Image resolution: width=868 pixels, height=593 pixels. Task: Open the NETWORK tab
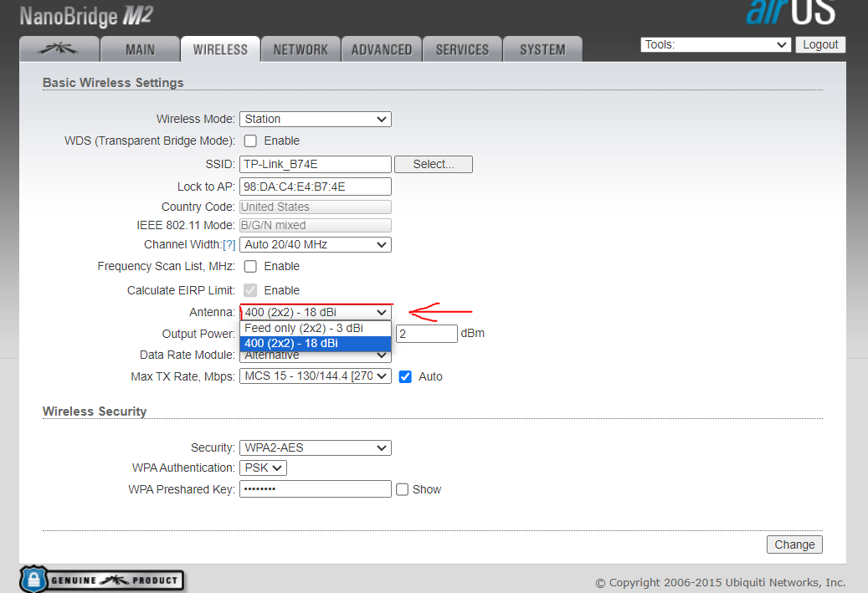click(x=300, y=49)
